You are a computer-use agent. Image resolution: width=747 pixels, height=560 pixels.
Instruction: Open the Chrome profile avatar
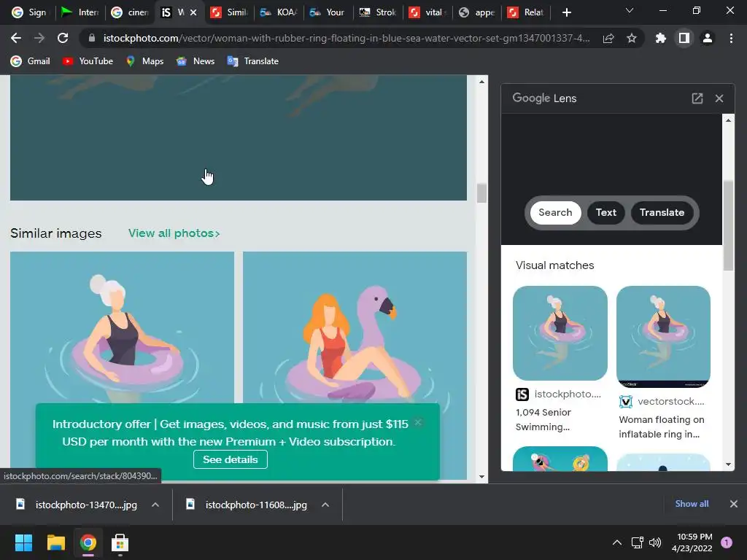(x=708, y=38)
